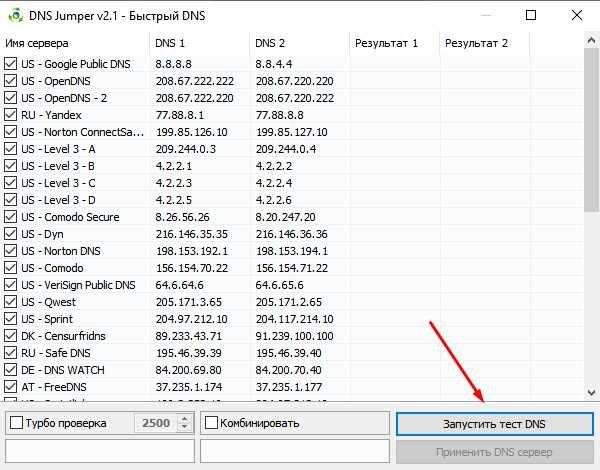This screenshot has height=470, width=600.
Task: Click the Применить DNS сервер button
Action: [494, 452]
